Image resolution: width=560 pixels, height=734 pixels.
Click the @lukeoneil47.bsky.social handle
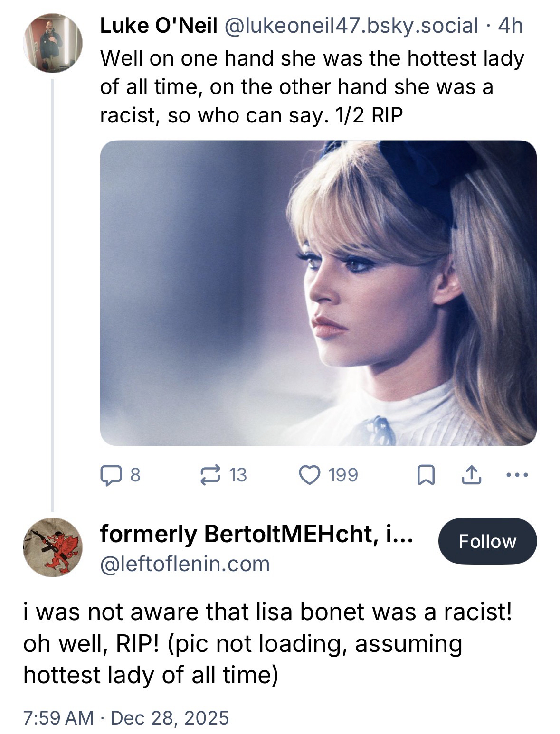tap(351, 26)
